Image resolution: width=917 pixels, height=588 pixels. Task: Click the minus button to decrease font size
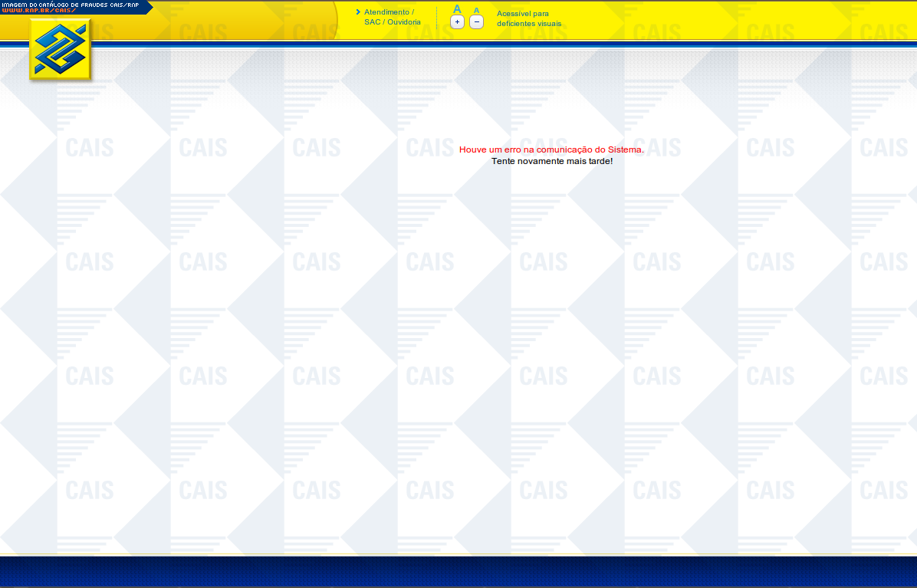click(x=476, y=22)
